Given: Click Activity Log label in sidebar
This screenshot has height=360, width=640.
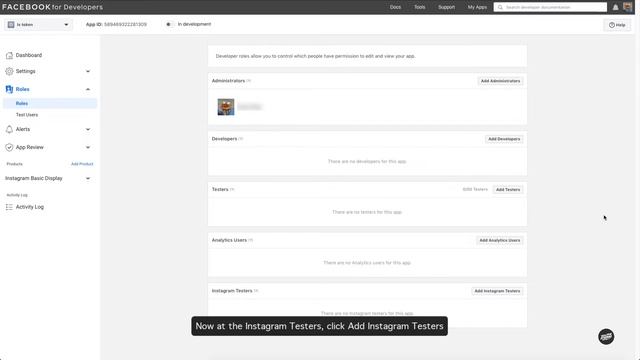Looking at the screenshot, I should coord(30,207).
